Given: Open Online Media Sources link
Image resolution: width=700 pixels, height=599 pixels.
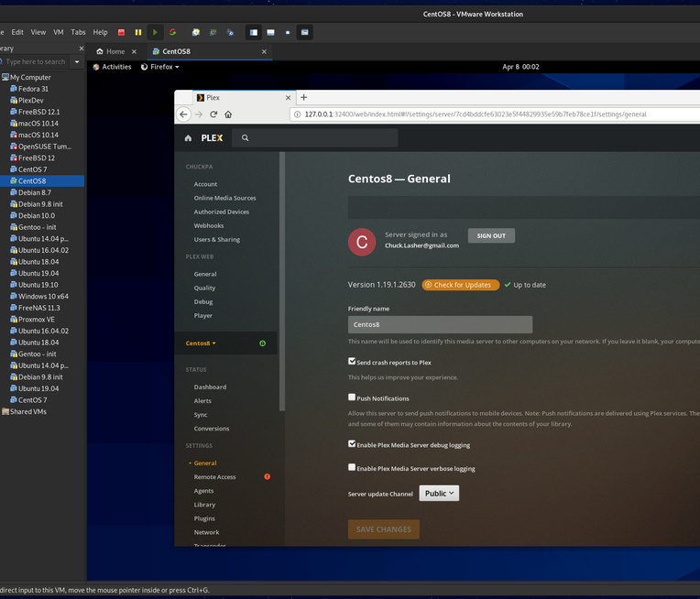Looking at the screenshot, I should coord(224,198).
